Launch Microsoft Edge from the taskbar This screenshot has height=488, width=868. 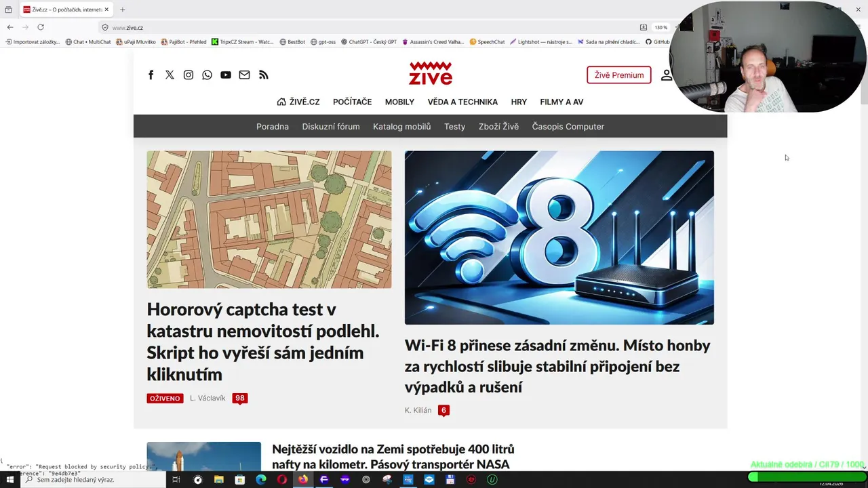260,479
